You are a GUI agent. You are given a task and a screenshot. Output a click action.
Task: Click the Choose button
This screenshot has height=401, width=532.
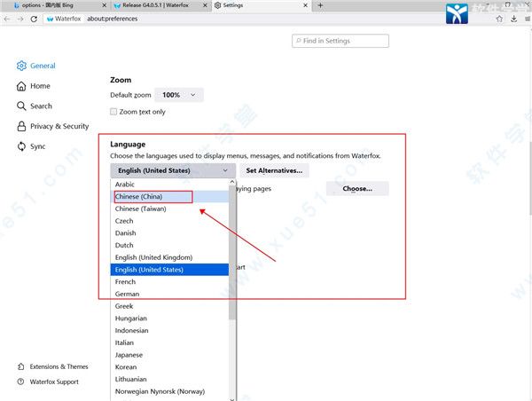click(357, 189)
